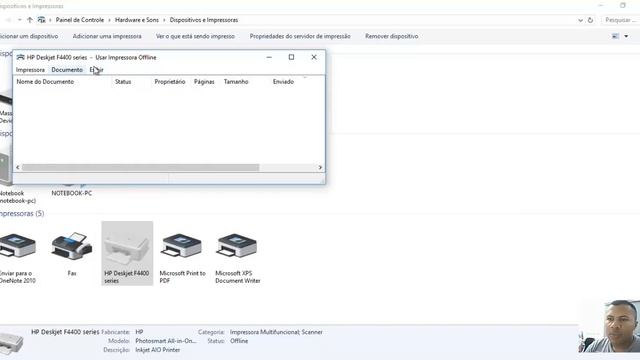This screenshot has height=360, width=640.
Task: Go to Hardware e Sons breadcrumb
Action: point(137,20)
